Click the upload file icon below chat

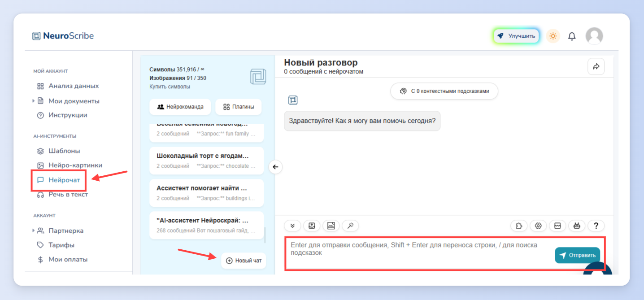click(x=312, y=226)
